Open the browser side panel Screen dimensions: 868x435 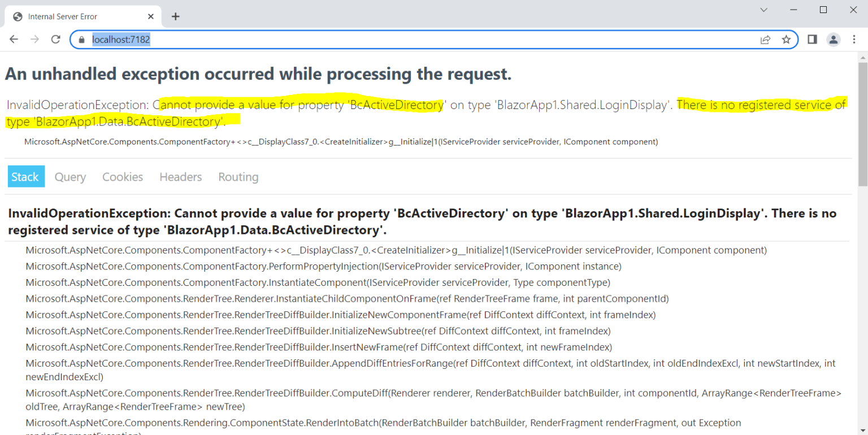click(x=812, y=40)
